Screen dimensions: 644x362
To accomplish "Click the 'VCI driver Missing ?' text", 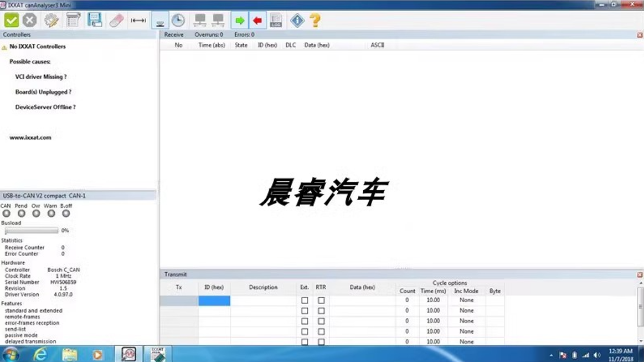I will click(x=40, y=77).
